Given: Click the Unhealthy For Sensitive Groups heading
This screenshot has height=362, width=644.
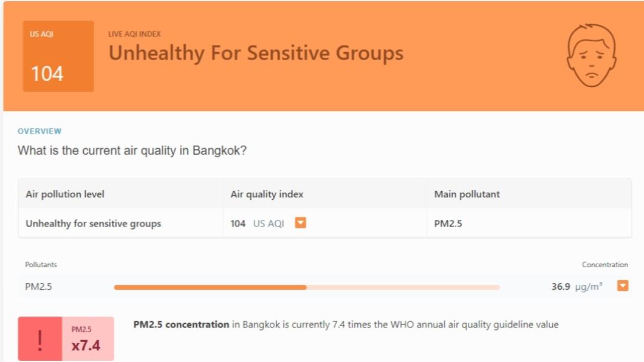Looking at the screenshot, I should (256, 53).
